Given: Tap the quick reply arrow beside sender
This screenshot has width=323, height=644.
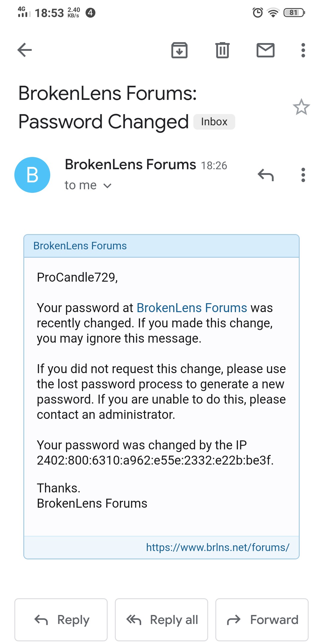Looking at the screenshot, I should tap(266, 175).
